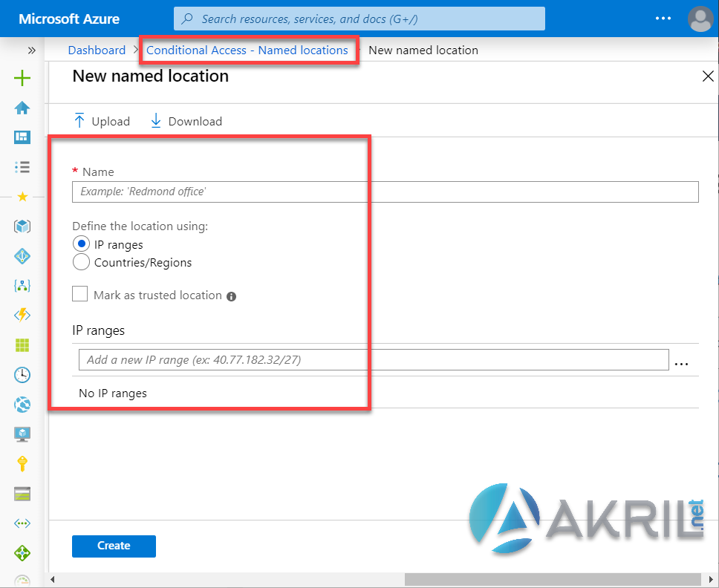Click the Microsoft Azure logo text

[x=69, y=19]
